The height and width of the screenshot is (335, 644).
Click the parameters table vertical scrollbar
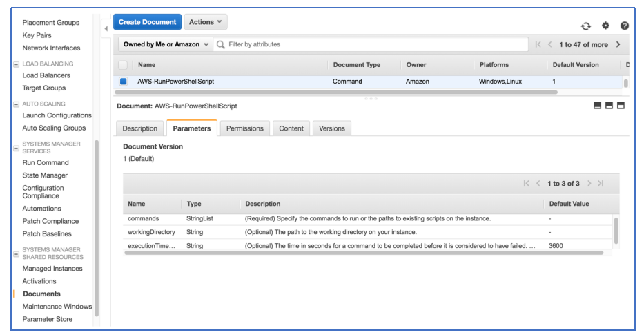point(616,231)
